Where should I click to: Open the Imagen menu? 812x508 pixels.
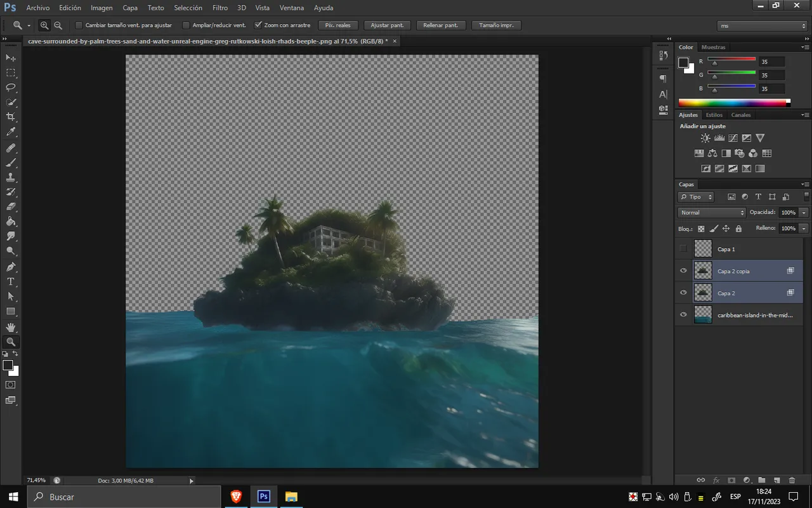pos(101,8)
